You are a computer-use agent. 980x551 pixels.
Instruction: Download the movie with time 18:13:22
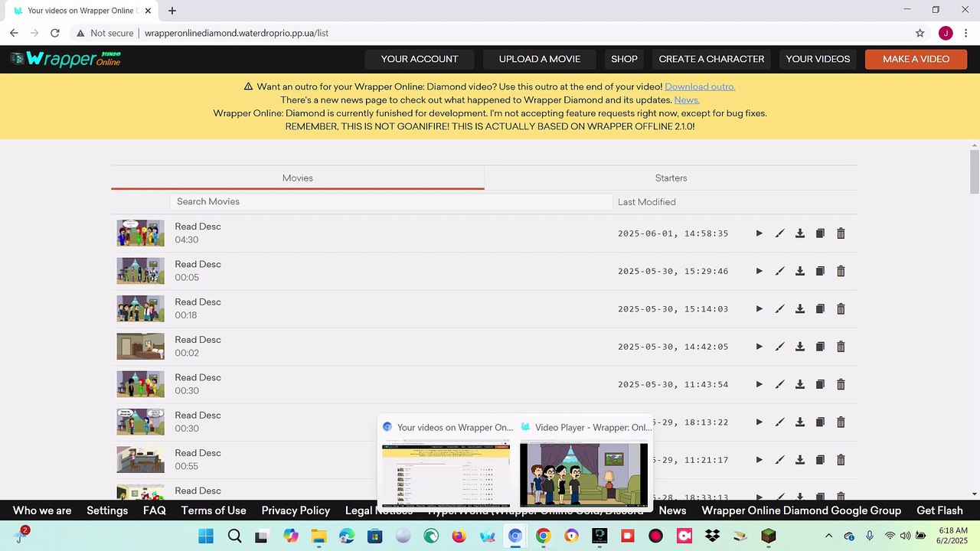point(800,422)
